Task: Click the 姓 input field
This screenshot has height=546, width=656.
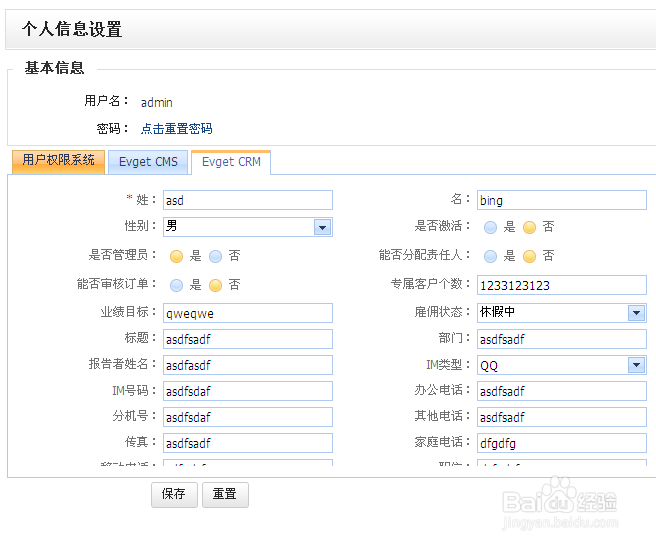Action: [247, 200]
